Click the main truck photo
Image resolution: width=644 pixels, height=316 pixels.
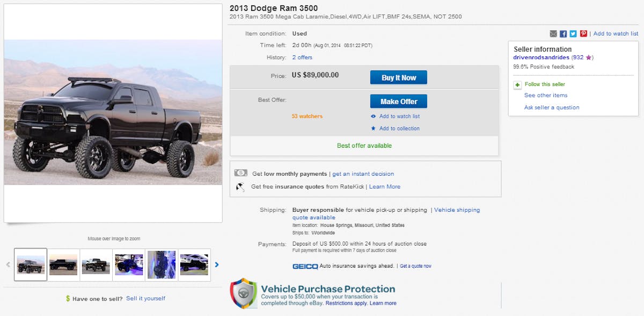tap(113, 112)
